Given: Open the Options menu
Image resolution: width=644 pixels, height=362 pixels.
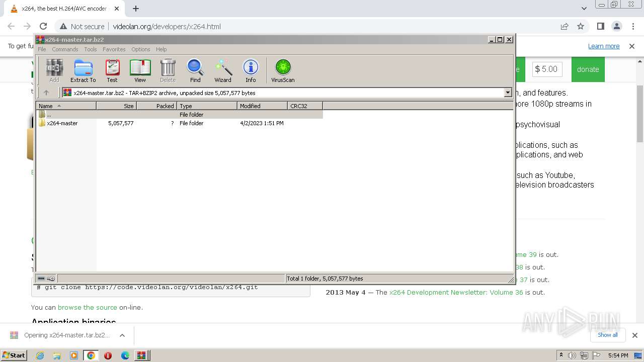Looking at the screenshot, I should (141, 49).
